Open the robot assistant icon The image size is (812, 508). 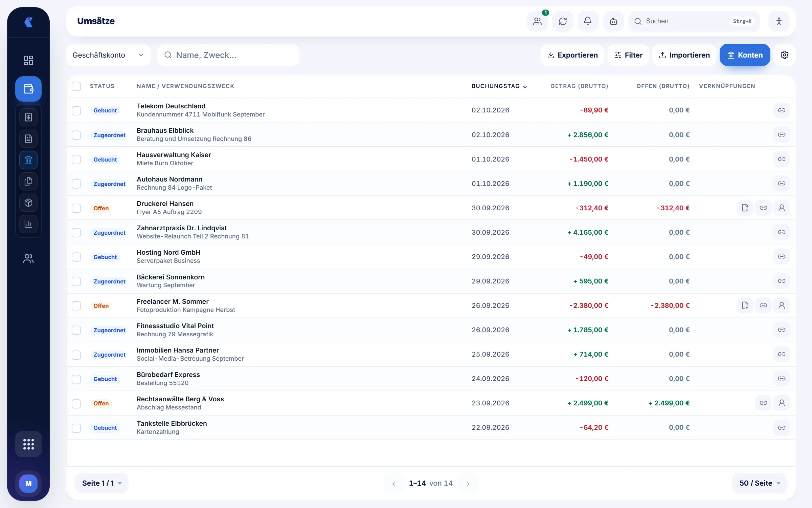tap(613, 21)
